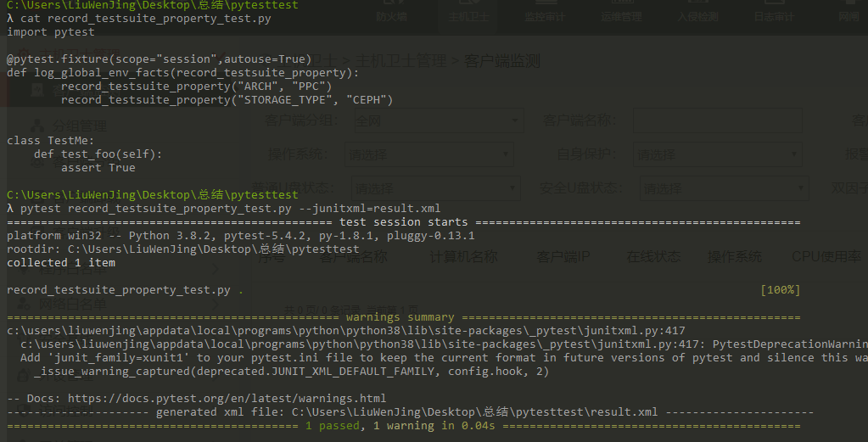Screen dimensions: 868x442
Task: Open 日志审计 tab in background window
Action: (774, 17)
